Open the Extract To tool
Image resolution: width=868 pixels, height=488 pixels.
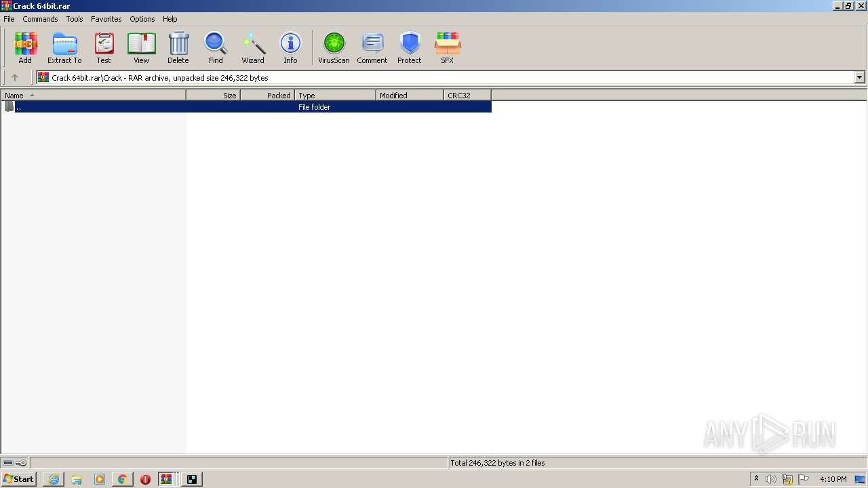pos(64,47)
